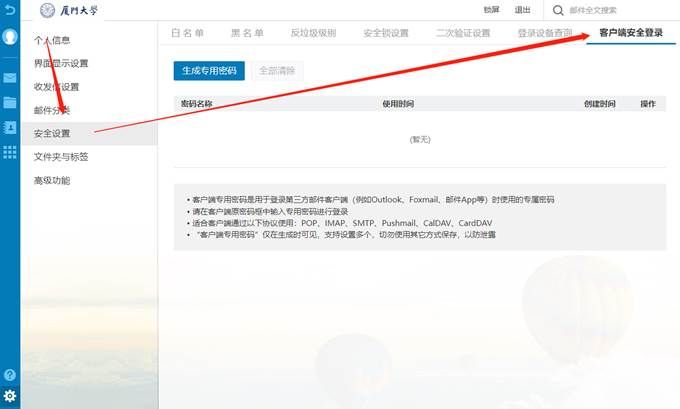The image size is (680, 409).
Task: Click the help question mark icon
Action: click(x=10, y=374)
